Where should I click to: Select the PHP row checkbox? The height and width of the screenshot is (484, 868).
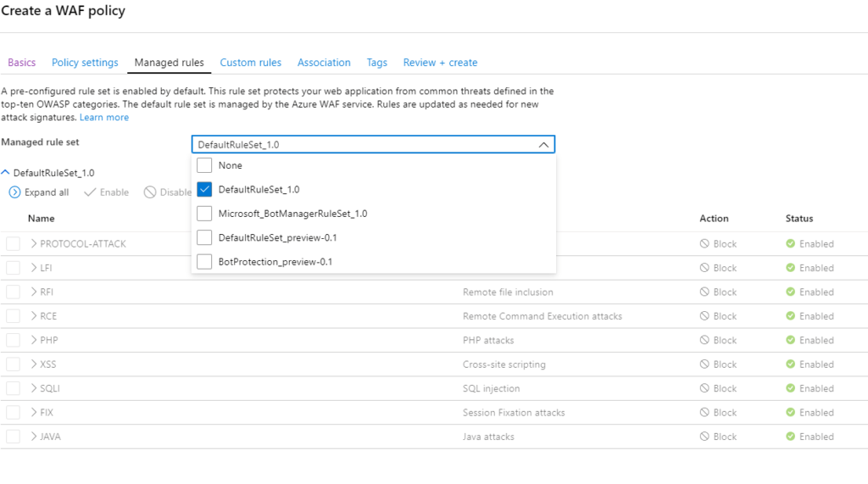14,340
